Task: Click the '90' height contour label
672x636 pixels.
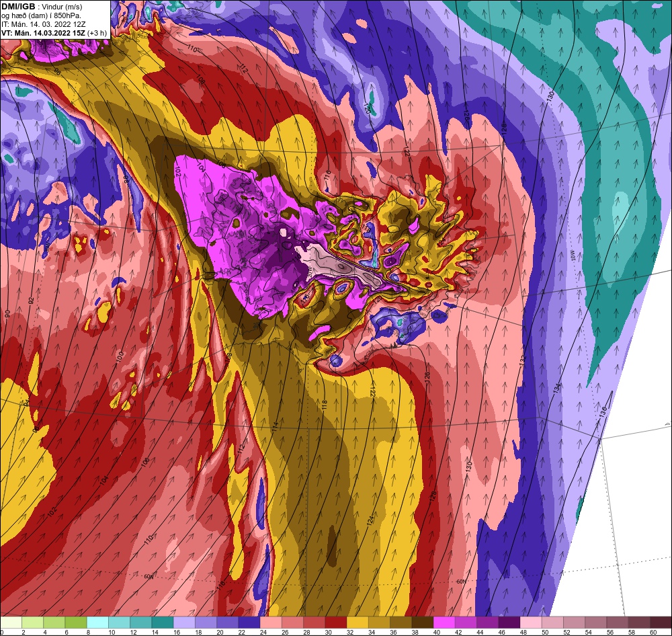Action: pos(7,314)
